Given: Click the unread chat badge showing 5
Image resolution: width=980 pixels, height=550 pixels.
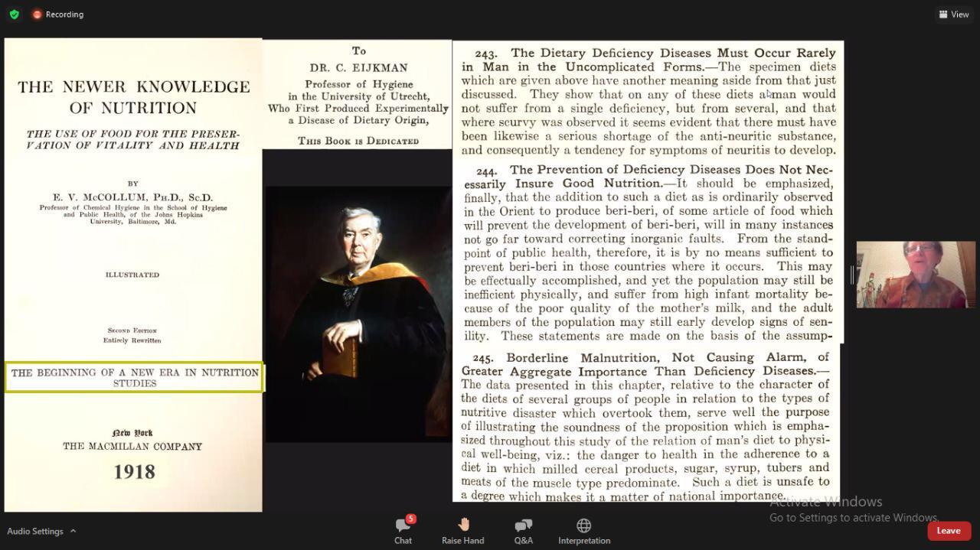Looking at the screenshot, I should [x=411, y=519].
